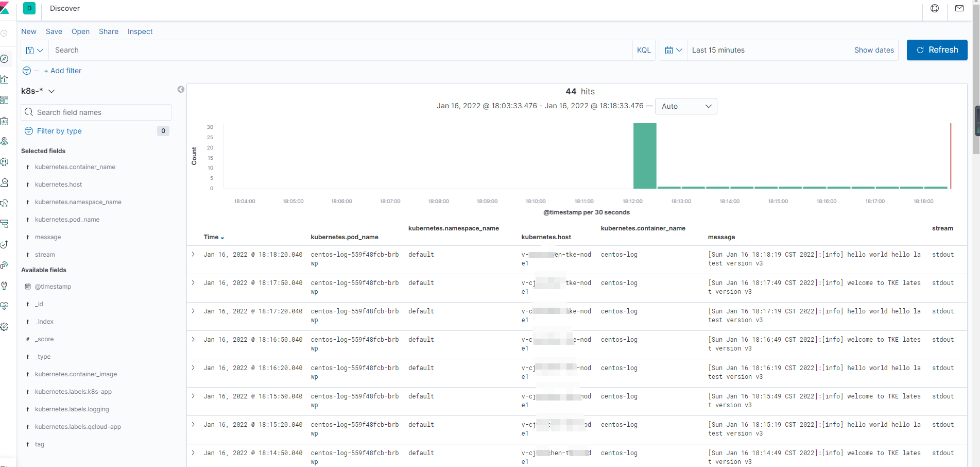Open the Dev Tools wrench icon

(x=5, y=286)
